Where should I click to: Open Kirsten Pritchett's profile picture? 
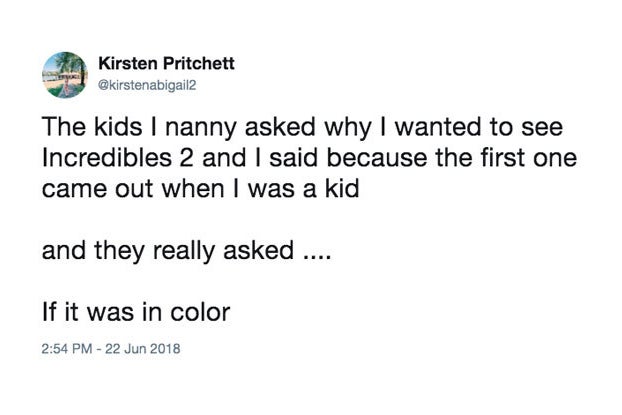(x=65, y=75)
